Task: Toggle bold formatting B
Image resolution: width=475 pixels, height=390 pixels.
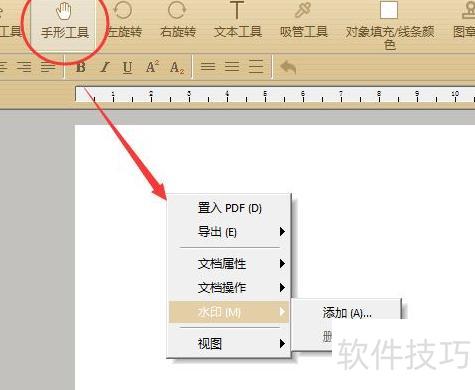Action: coord(81,67)
